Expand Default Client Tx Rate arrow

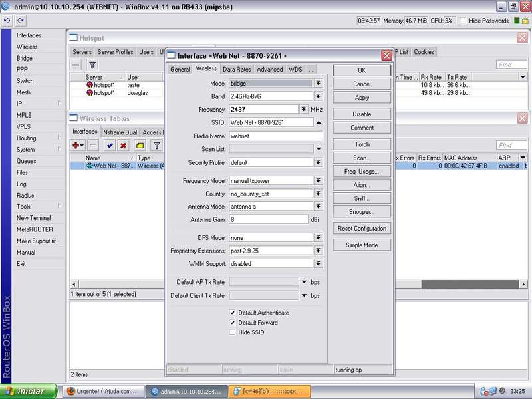click(304, 295)
